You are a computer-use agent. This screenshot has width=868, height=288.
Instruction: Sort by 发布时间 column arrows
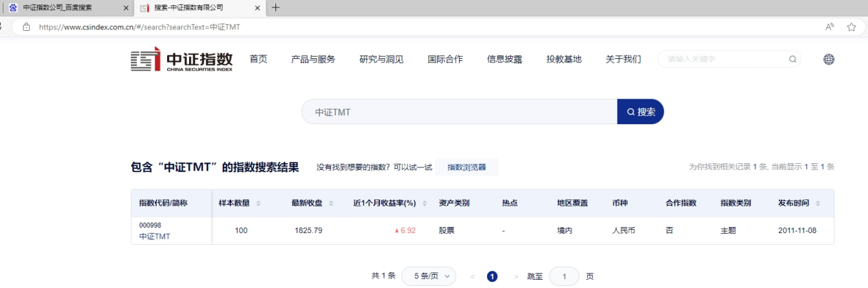point(818,204)
